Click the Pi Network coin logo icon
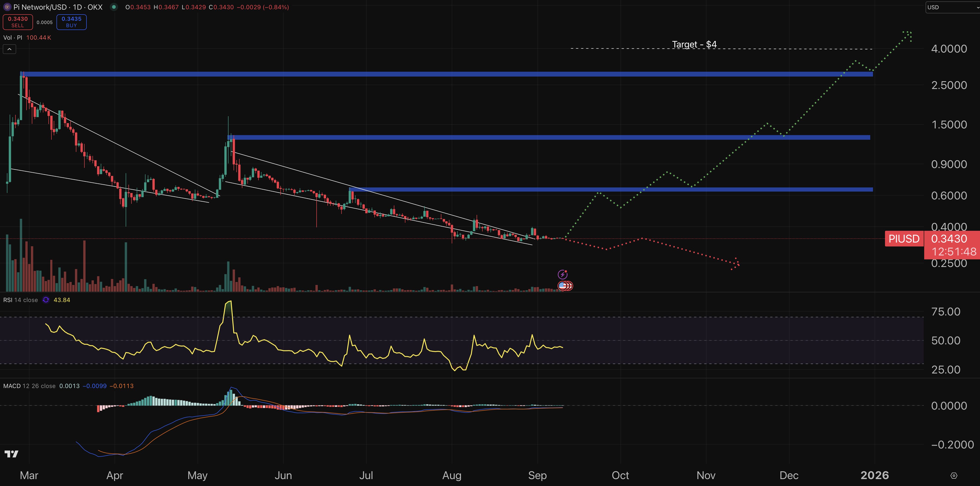The image size is (980, 486). (7, 7)
